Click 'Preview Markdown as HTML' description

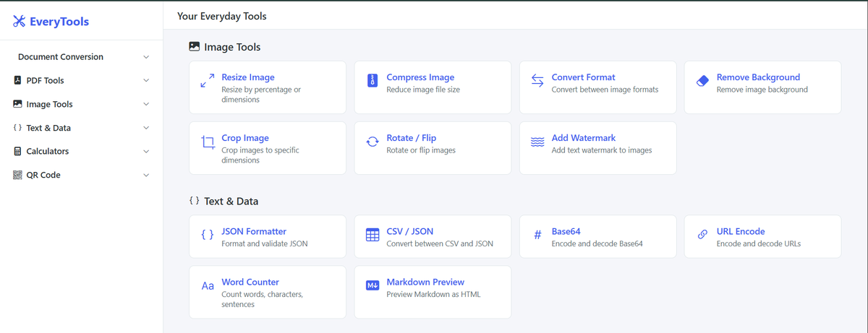(433, 295)
